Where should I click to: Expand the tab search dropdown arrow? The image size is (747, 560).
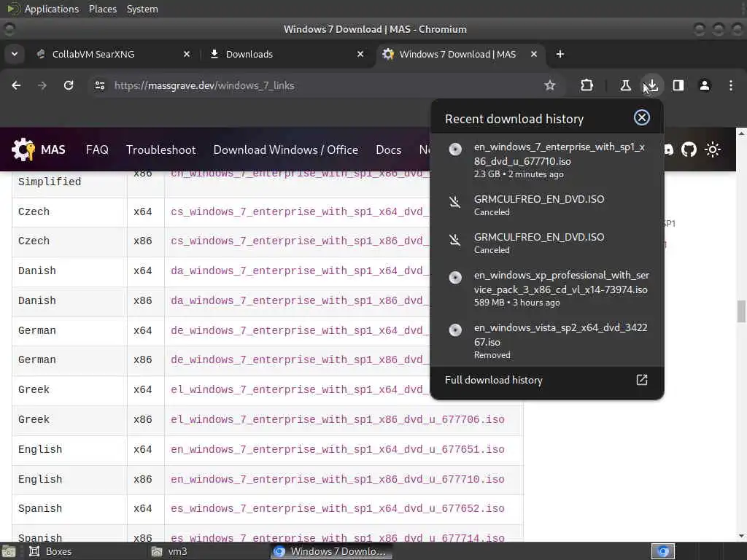coord(15,54)
